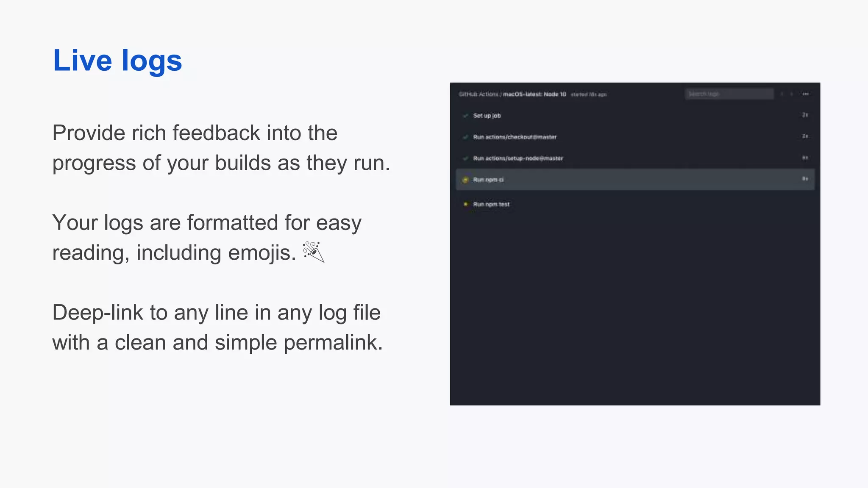Click the 'started ago' timestamp in the header
Screen dimensions: 868x488
[589, 94]
